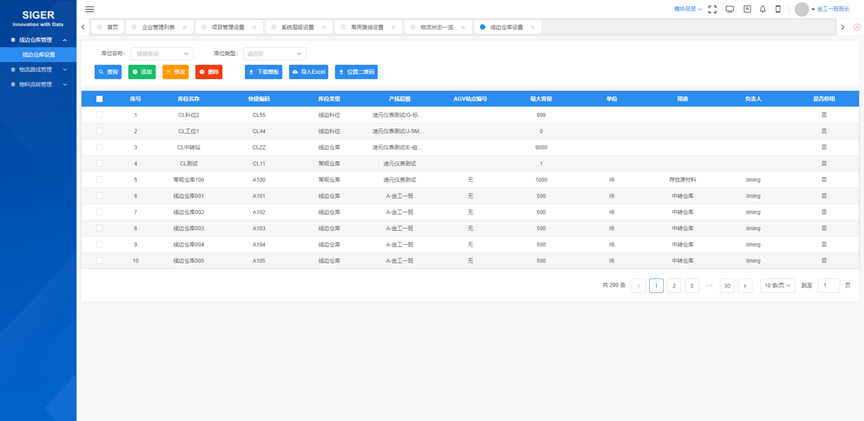The width and height of the screenshot is (864, 421).
Task: Toggle the select-all header checkbox
Action: pos(99,99)
